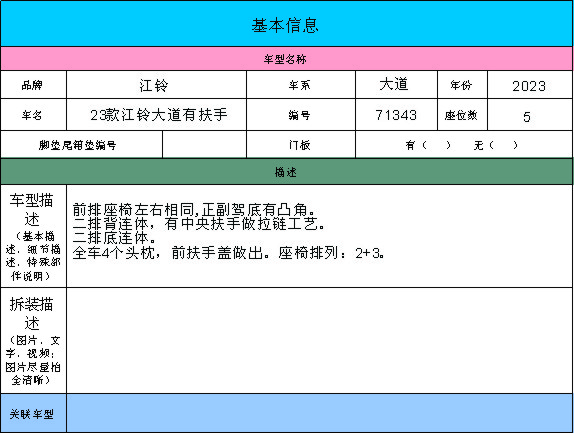
Task: Click the brand value cell 江铃
Action: tap(156, 85)
